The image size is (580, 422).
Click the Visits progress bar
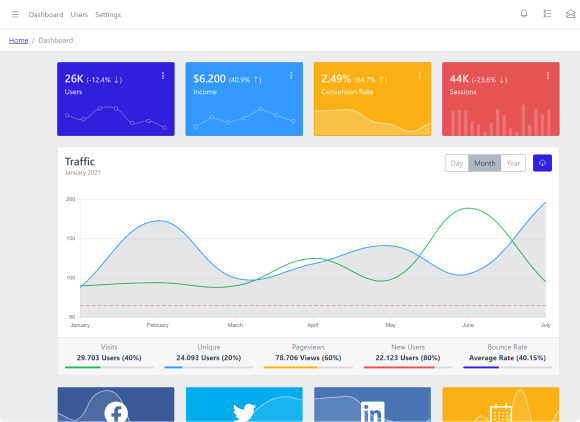(109, 367)
